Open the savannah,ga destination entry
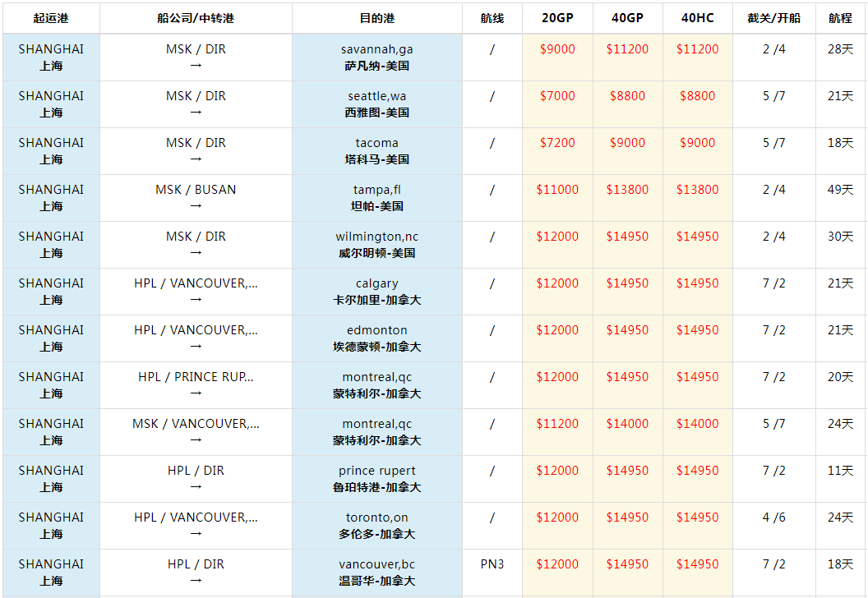The width and height of the screenshot is (868, 598). tap(376, 49)
